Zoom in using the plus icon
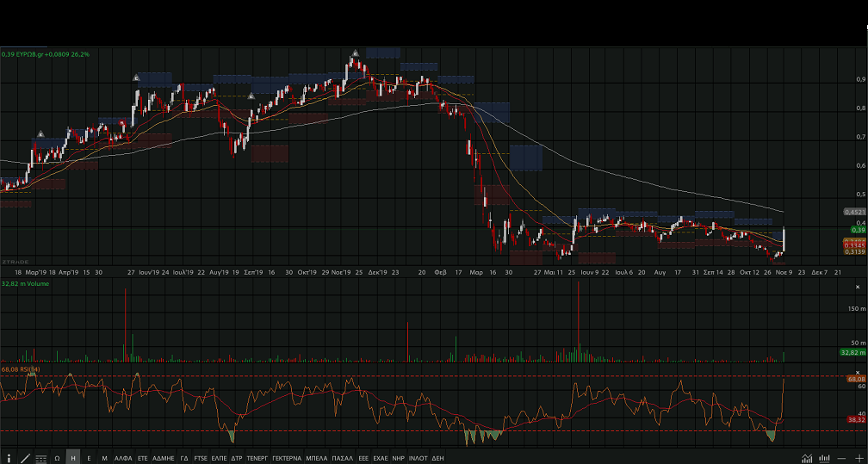This screenshot has height=464, width=868. [x=858, y=458]
